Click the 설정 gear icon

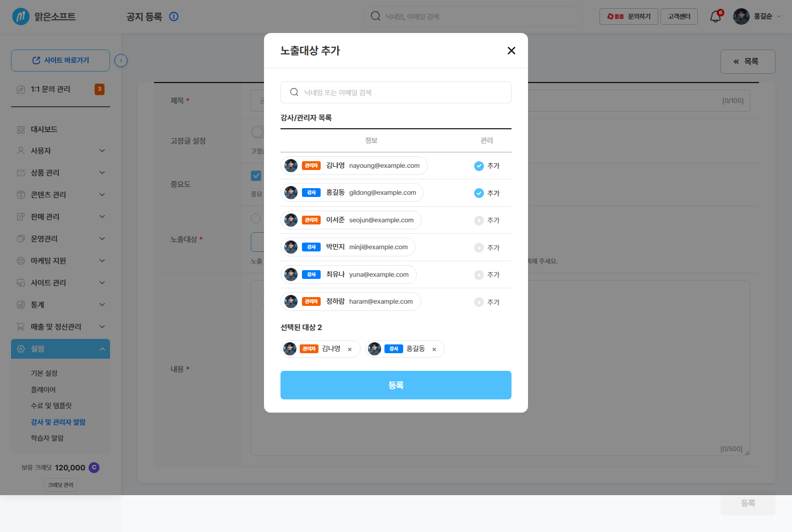[x=21, y=349]
